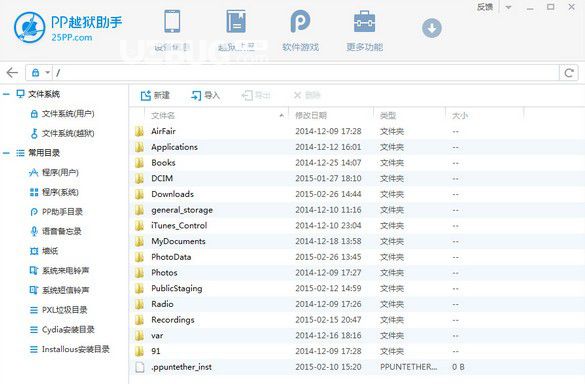Select the Applications folder
Viewport: 585px width, 384px height.
(x=357, y=147)
